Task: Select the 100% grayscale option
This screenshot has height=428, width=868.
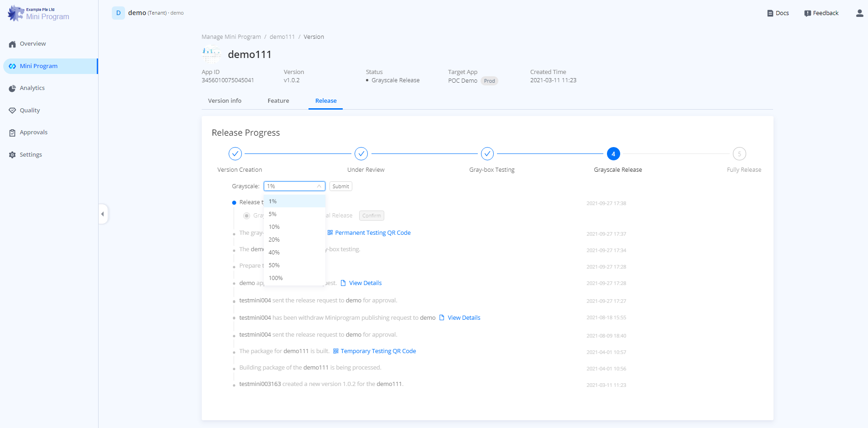Action: tap(276, 278)
